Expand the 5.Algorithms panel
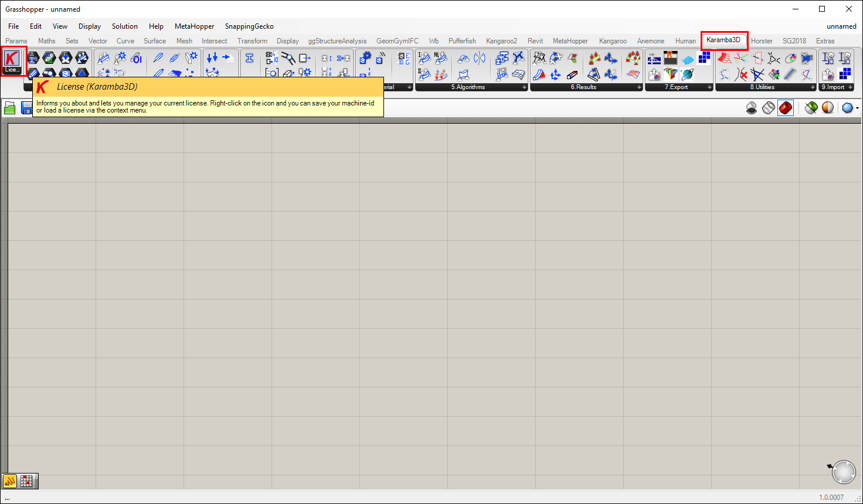The image size is (863, 504). (524, 87)
